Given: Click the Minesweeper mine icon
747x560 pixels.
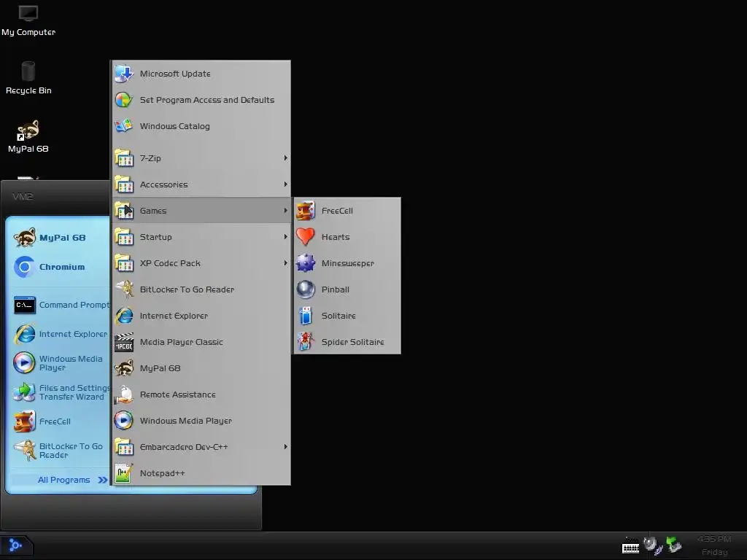Looking at the screenshot, I should [x=306, y=262].
